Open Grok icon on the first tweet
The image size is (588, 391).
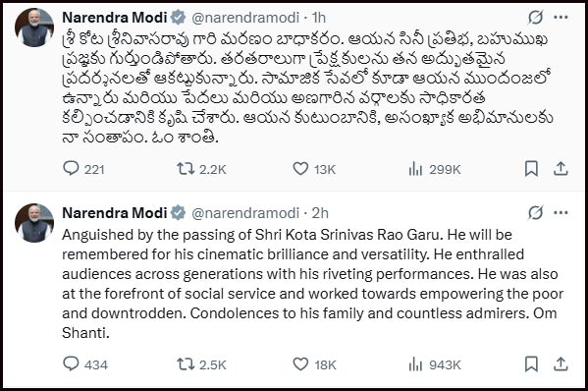pyautogui.click(x=535, y=18)
